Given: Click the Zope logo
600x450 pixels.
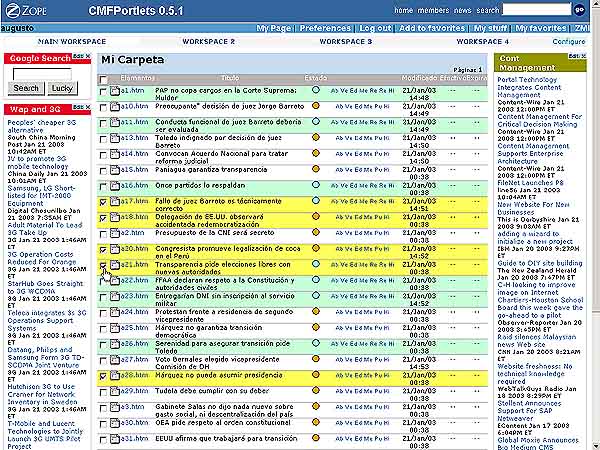Looking at the screenshot, I should [26, 10].
